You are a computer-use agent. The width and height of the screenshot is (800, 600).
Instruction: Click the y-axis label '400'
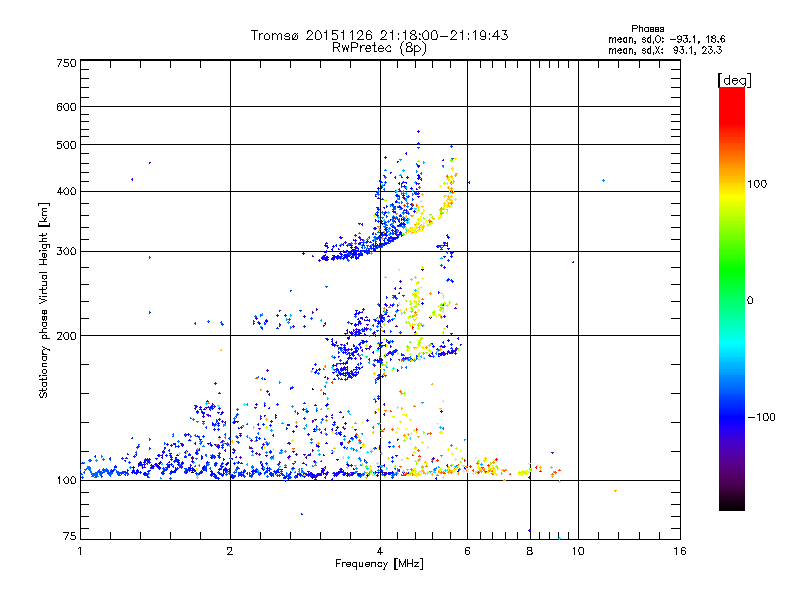click(x=67, y=191)
